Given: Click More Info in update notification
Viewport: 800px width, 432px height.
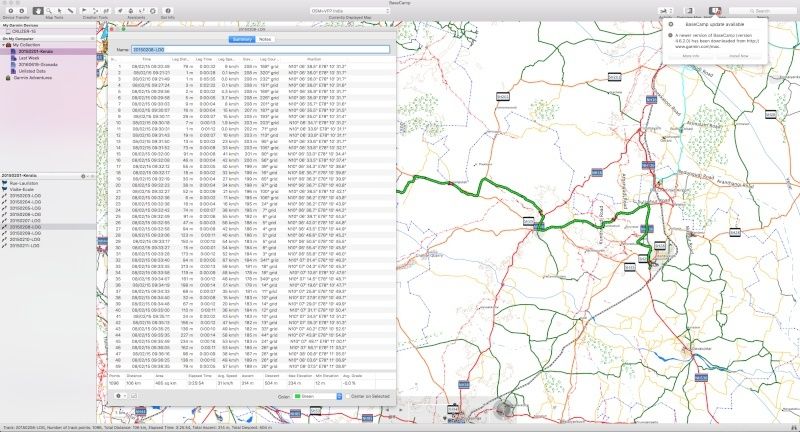Looking at the screenshot, I should [x=691, y=56].
